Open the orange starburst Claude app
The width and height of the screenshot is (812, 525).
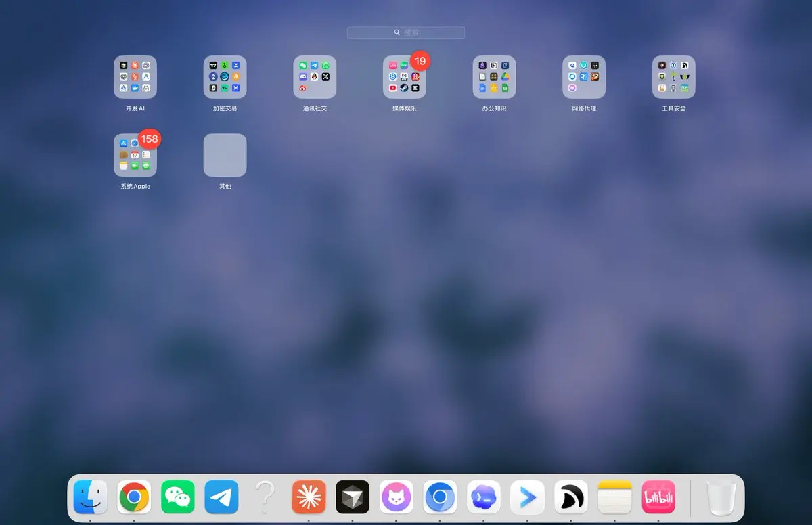pos(309,498)
